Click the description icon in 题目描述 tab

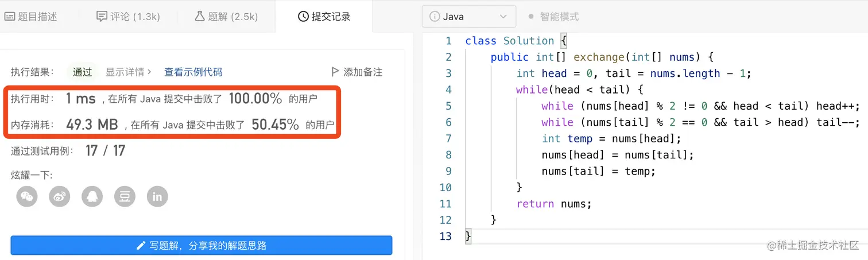tap(9, 17)
